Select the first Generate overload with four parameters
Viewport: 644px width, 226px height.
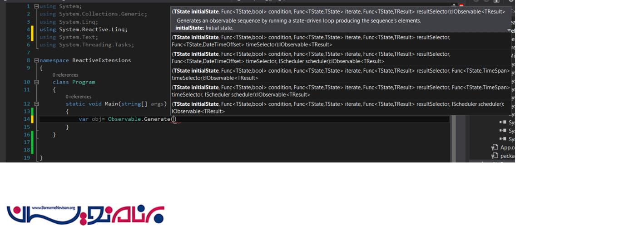coord(339,11)
